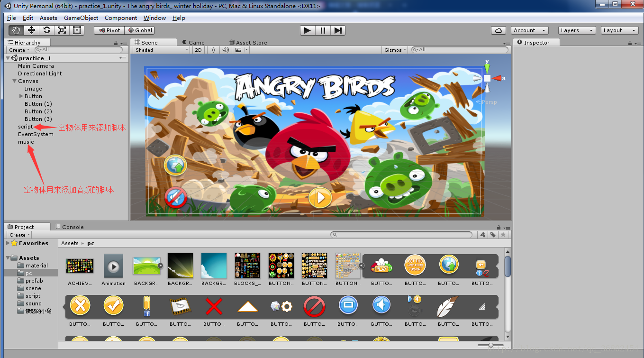Step one frame forward
This screenshot has width=644, height=358.
pos(338,30)
